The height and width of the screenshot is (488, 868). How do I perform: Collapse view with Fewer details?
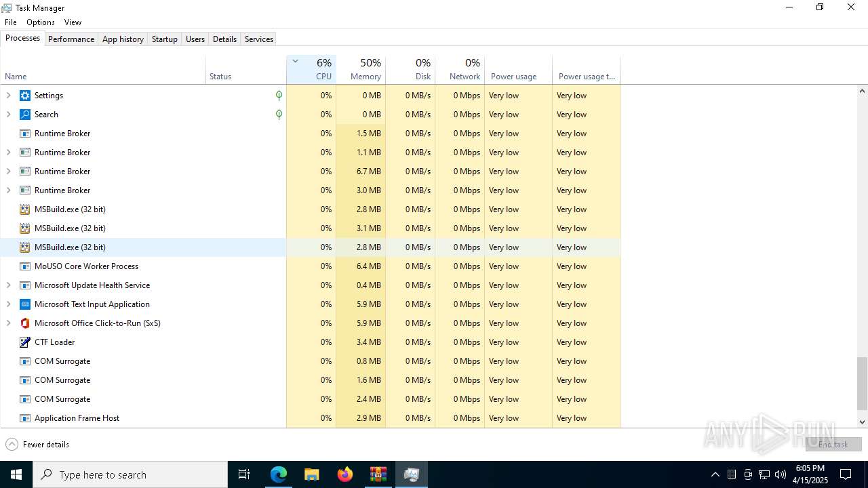pos(37,445)
